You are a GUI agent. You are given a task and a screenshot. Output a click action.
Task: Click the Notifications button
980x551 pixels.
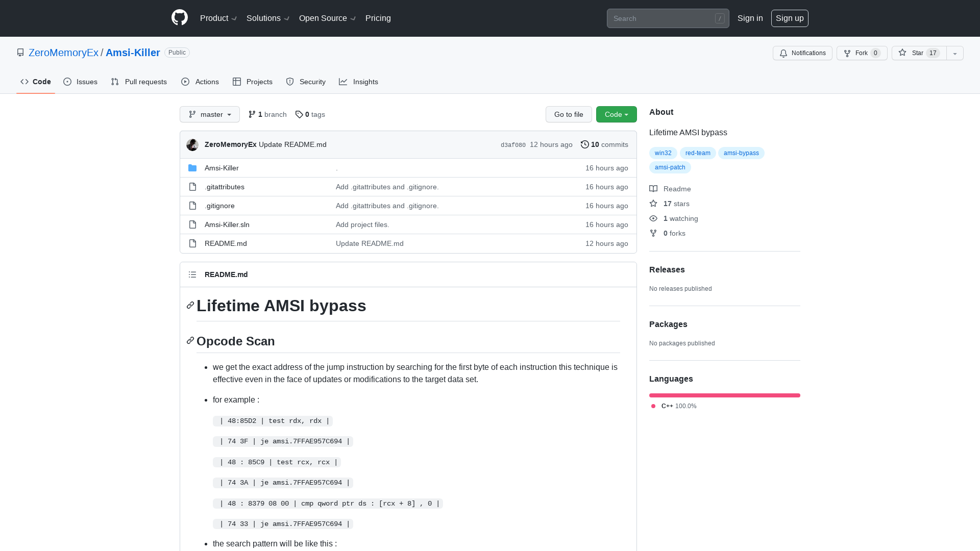pyautogui.click(x=802, y=53)
